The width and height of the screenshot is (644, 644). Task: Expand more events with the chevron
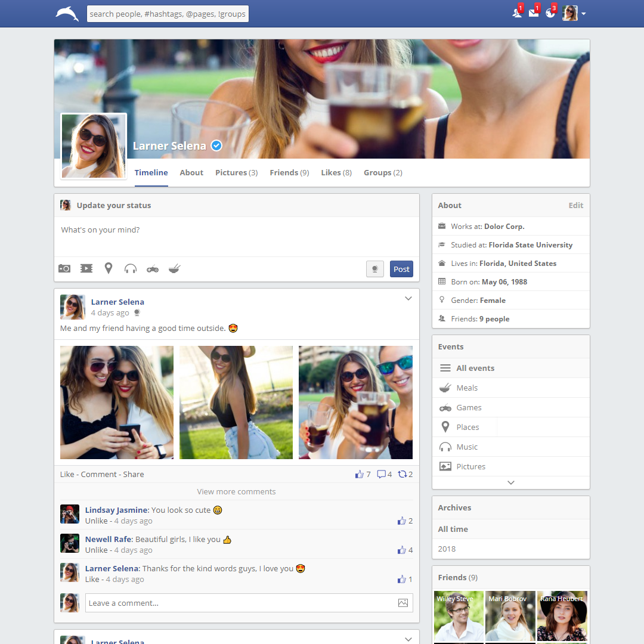click(x=510, y=482)
